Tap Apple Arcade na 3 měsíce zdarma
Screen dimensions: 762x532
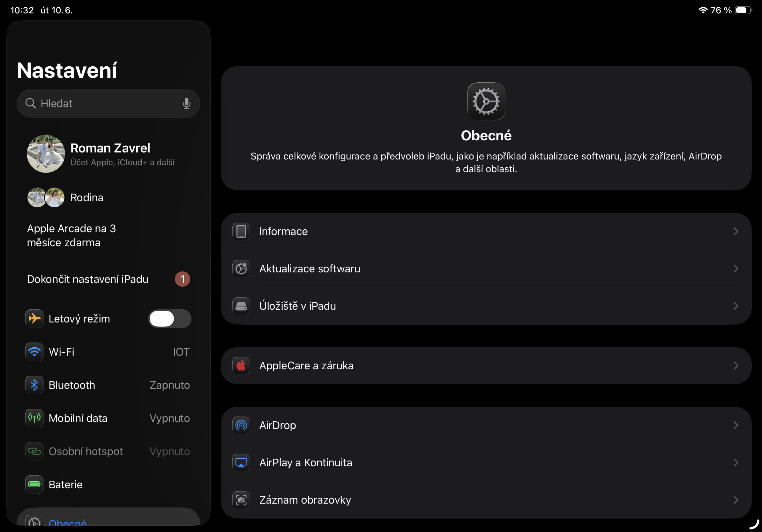point(71,235)
